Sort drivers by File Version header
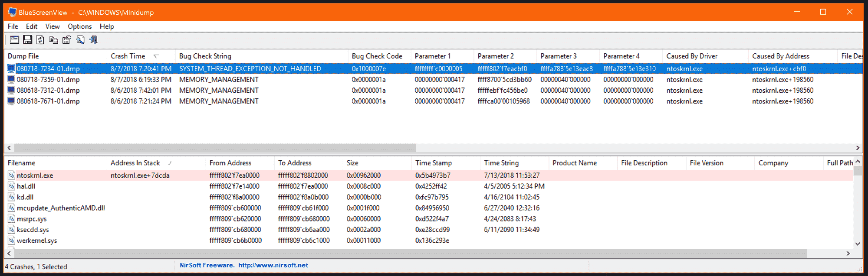868x276 pixels. pyautogui.click(x=720, y=163)
